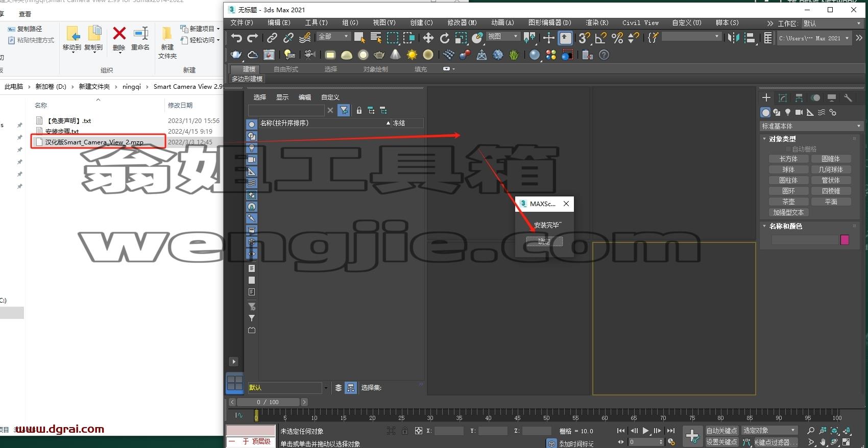Click the Lights category bulb icon
Screen dimensions: 868x448
click(788, 112)
